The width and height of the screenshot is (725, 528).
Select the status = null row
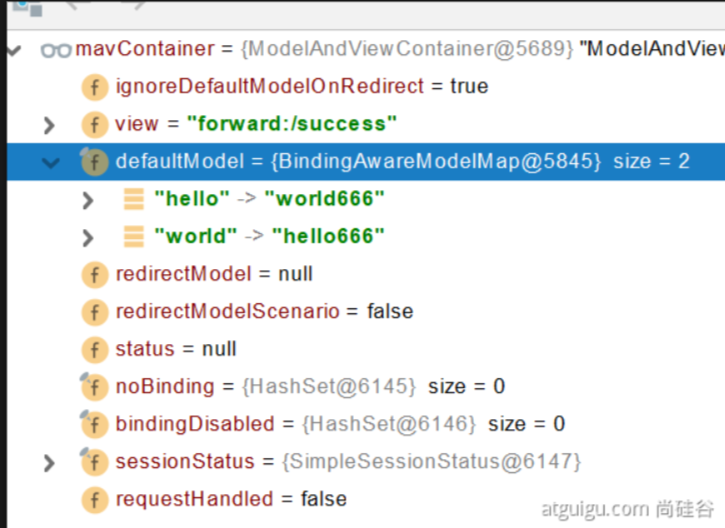pyautogui.click(x=366, y=349)
